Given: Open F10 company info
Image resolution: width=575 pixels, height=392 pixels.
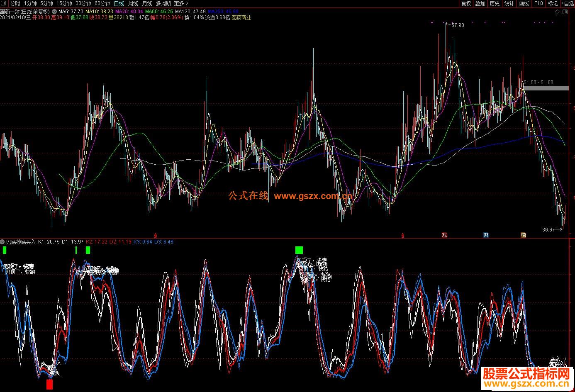Looking at the screenshot, I should pos(538,3).
